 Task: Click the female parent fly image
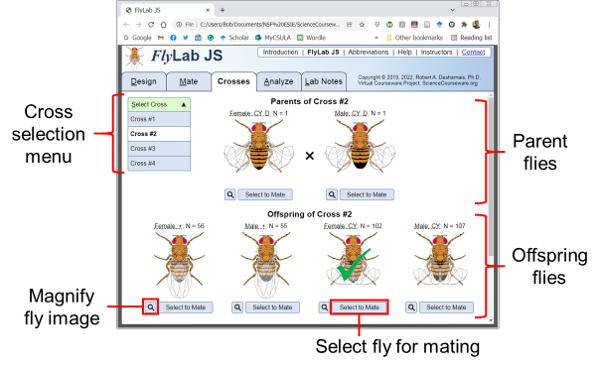pos(259,146)
